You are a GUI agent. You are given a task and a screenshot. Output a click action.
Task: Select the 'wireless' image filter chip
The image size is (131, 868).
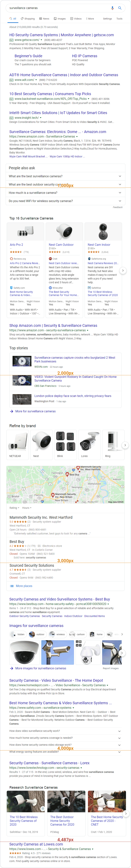coord(57,634)
